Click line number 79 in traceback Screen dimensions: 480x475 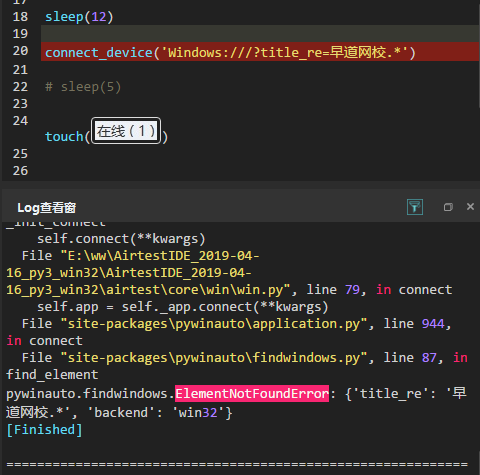tap(352, 290)
